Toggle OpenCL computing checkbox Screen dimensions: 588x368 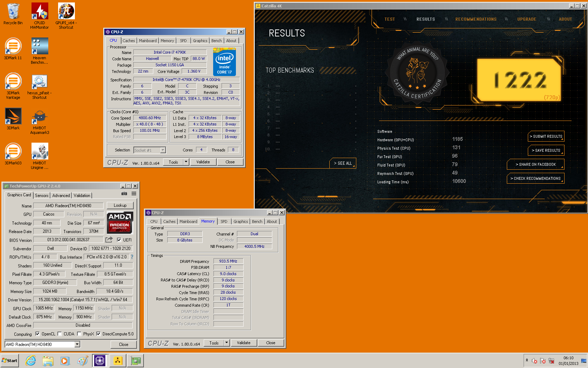pyautogui.click(x=37, y=334)
